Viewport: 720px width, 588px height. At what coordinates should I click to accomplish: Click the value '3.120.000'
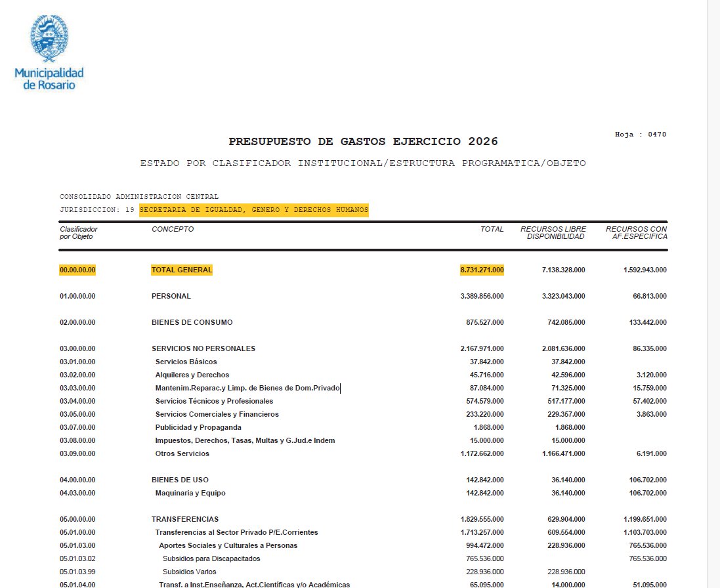point(652,375)
